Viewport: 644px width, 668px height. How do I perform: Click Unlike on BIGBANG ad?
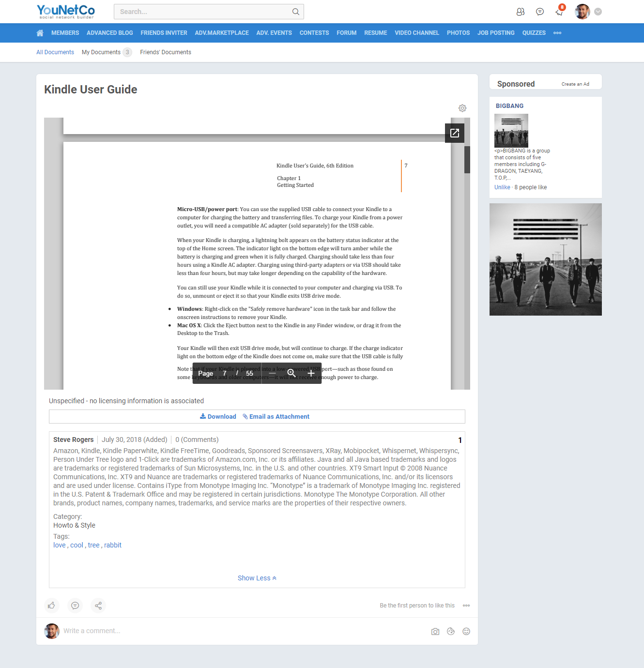pyautogui.click(x=502, y=187)
